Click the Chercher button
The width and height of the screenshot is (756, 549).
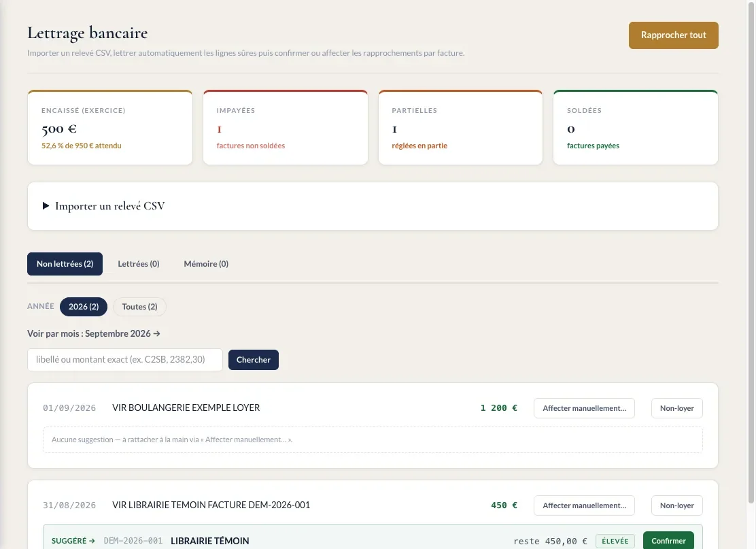click(x=253, y=360)
